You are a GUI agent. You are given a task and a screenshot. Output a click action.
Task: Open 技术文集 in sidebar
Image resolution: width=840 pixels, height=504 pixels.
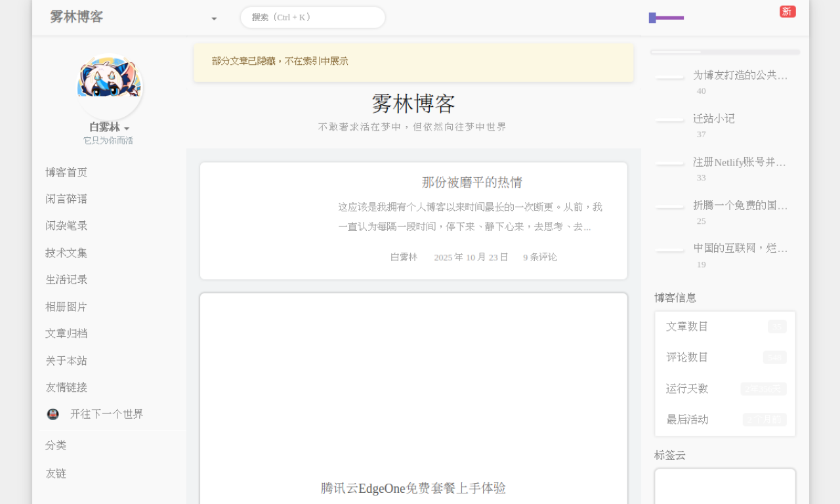coord(66,253)
